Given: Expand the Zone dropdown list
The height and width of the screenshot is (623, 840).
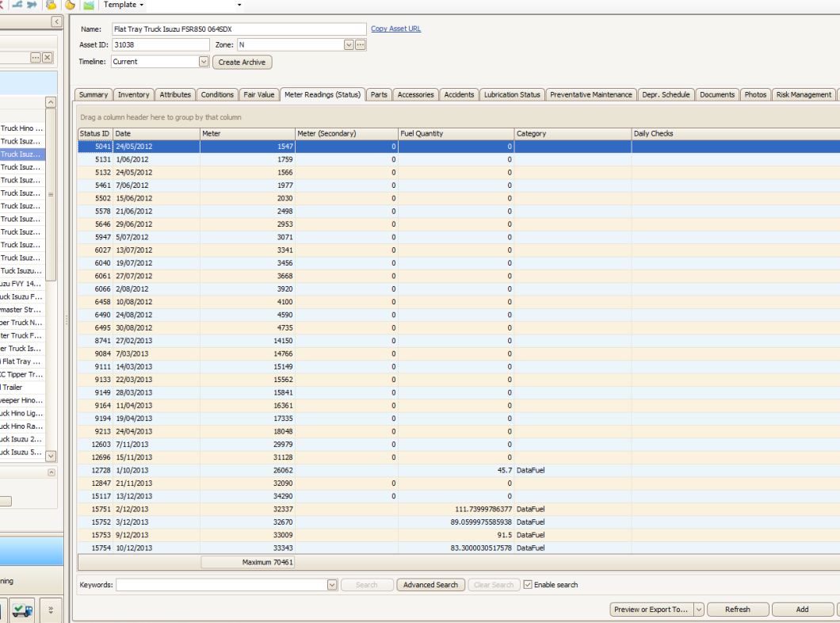Looking at the screenshot, I should 349,45.
